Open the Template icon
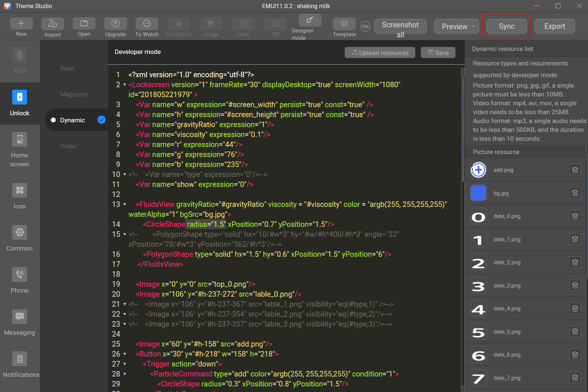The height and width of the screenshot is (392, 588). click(344, 24)
